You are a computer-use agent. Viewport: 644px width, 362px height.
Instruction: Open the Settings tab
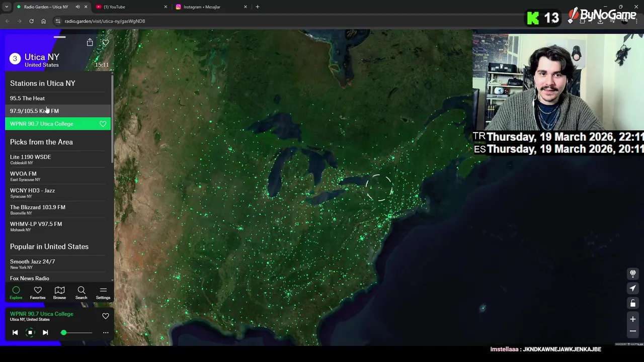coord(103,293)
